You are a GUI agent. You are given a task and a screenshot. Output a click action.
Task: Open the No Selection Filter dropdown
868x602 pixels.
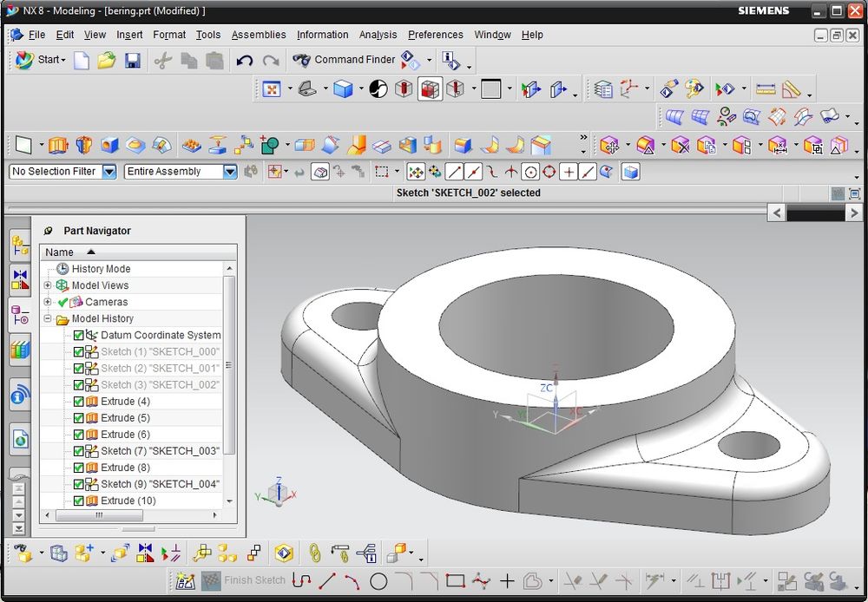tap(109, 172)
